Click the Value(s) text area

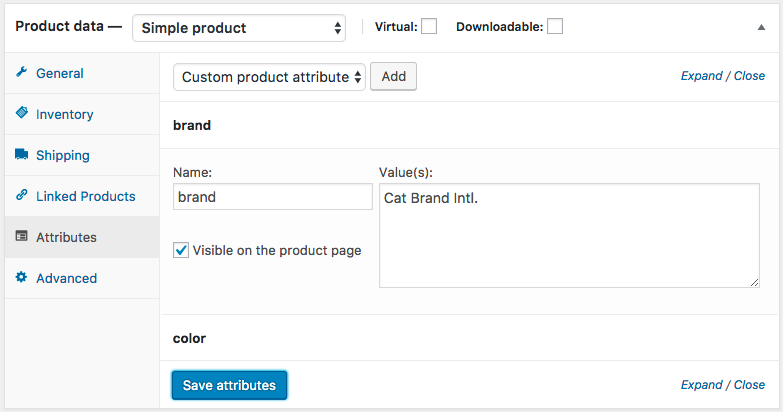point(569,236)
